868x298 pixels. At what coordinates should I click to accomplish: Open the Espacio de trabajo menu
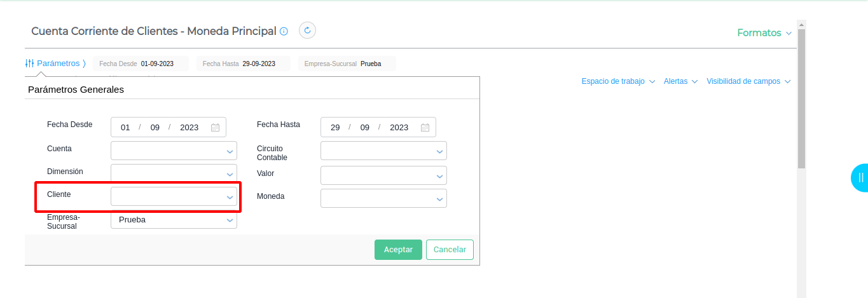(617, 81)
